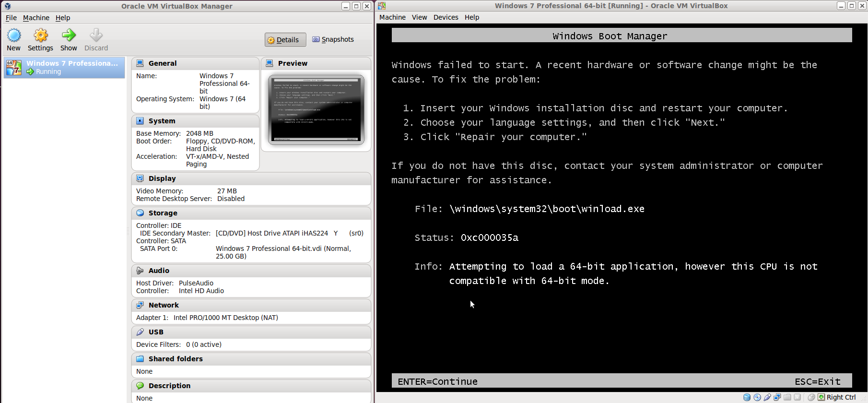This screenshot has height=403, width=868.
Task: Click the green Show arrow toolbar icon
Action: tap(69, 35)
